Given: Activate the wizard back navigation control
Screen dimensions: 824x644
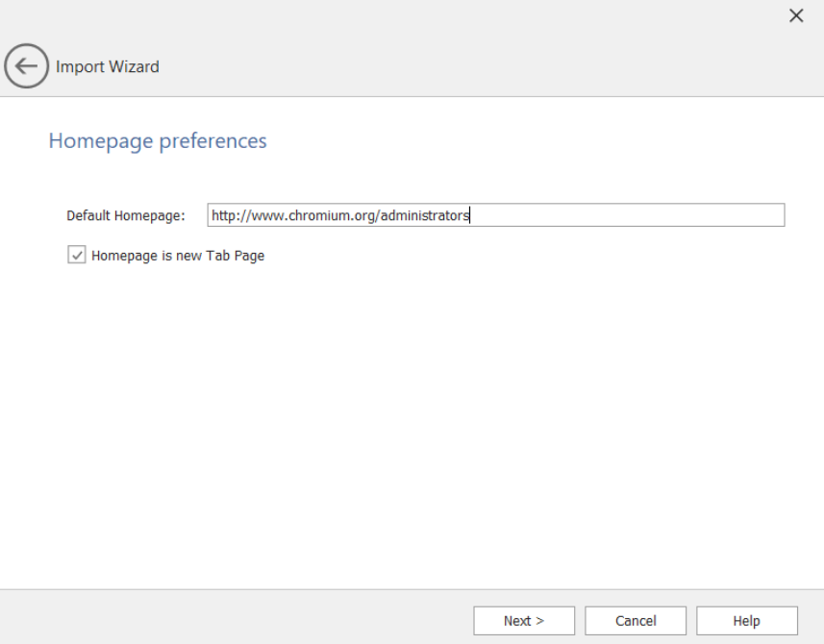Looking at the screenshot, I should coord(27,65).
